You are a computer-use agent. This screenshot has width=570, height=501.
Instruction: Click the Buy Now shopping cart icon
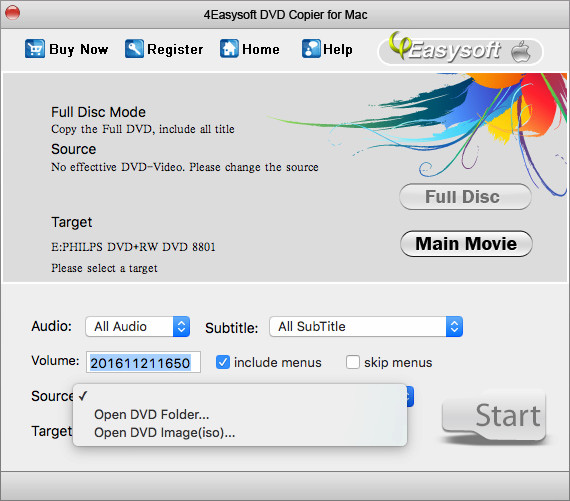pos(35,49)
